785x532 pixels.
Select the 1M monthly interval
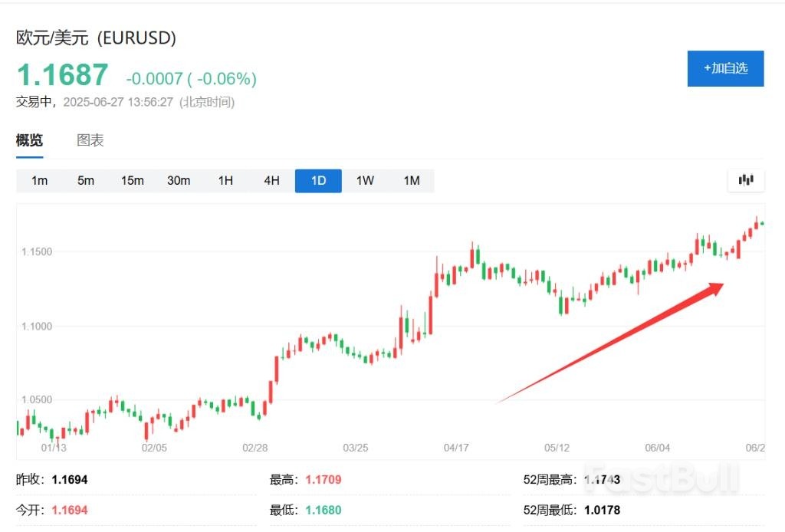(x=411, y=180)
